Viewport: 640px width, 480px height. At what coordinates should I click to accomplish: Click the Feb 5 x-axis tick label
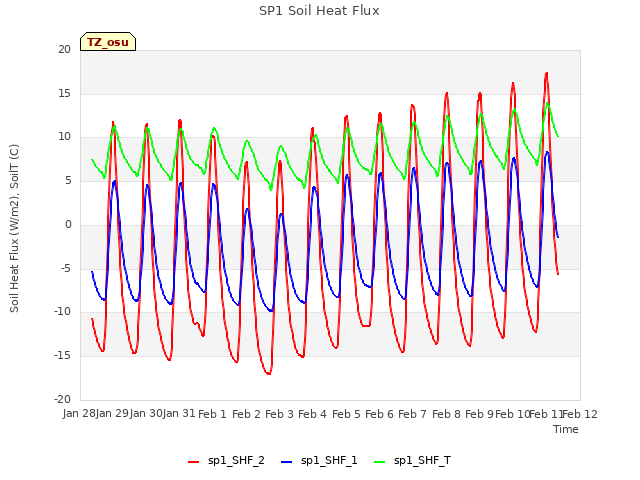pyautogui.click(x=346, y=414)
